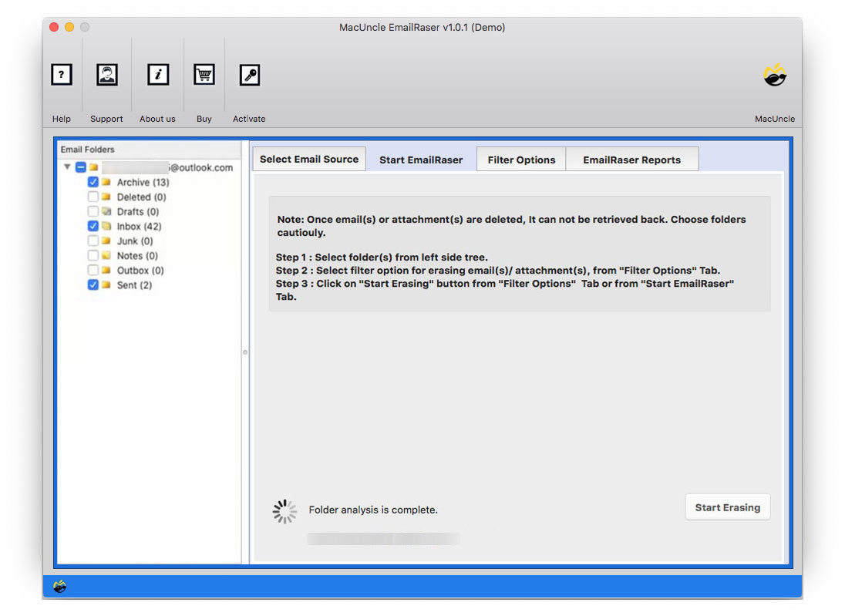Click the About us label
The width and height of the screenshot is (845, 616).
tap(157, 119)
